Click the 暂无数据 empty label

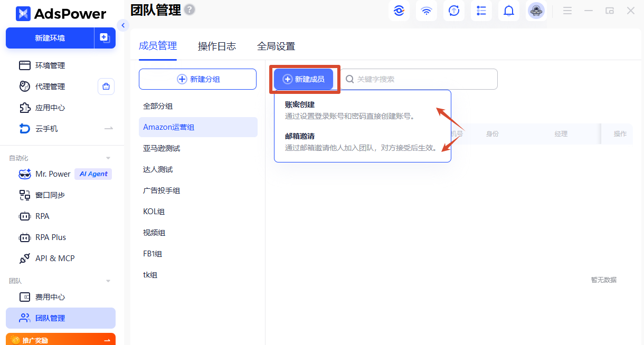click(x=603, y=280)
